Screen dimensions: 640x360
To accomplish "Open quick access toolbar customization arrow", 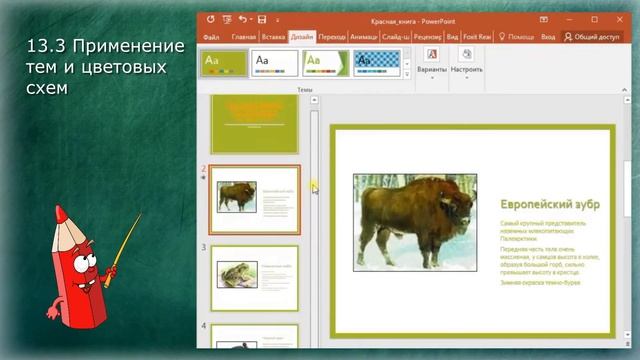I will pos(277,20).
